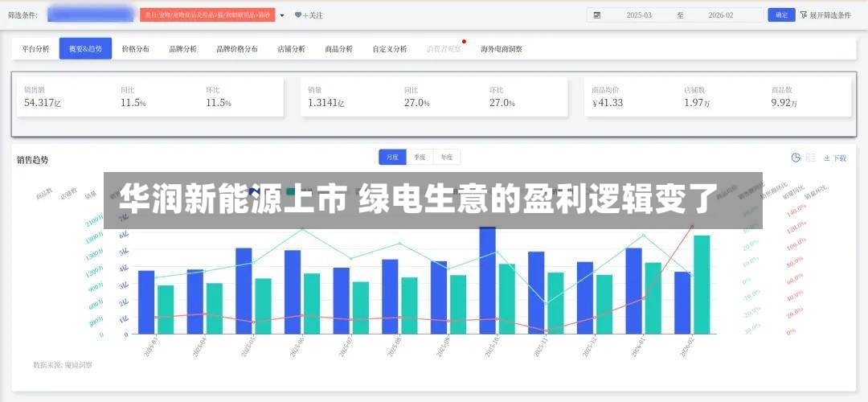Open the end month field 2026-02
Screen dimensions: 868x402
[721, 15]
